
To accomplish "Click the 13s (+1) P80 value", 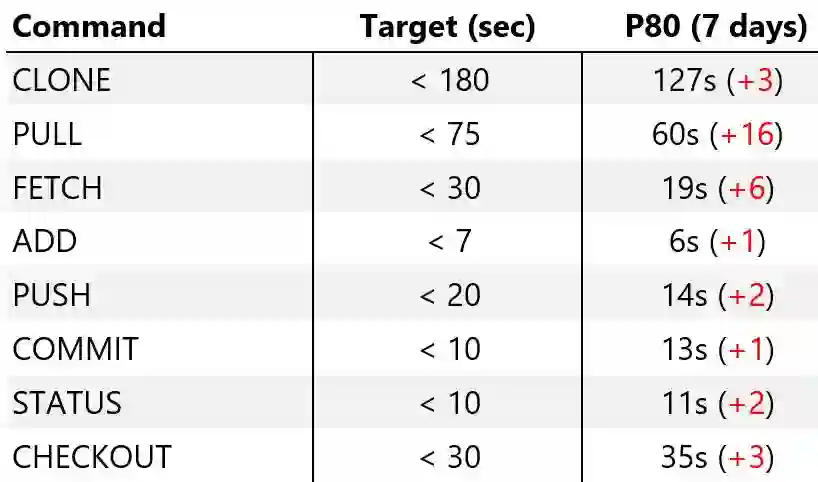I will tap(716, 349).
